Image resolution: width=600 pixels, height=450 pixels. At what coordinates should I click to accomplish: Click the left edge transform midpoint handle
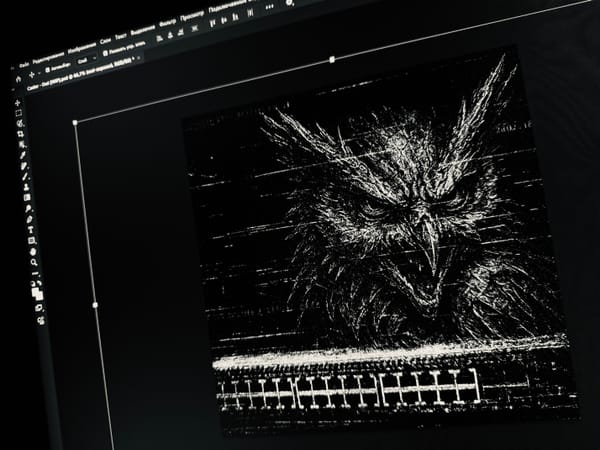pos(95,305)
